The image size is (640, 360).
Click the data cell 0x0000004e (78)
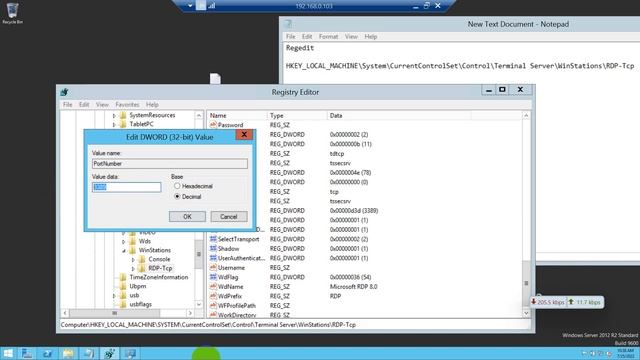[x=350, y=173]
